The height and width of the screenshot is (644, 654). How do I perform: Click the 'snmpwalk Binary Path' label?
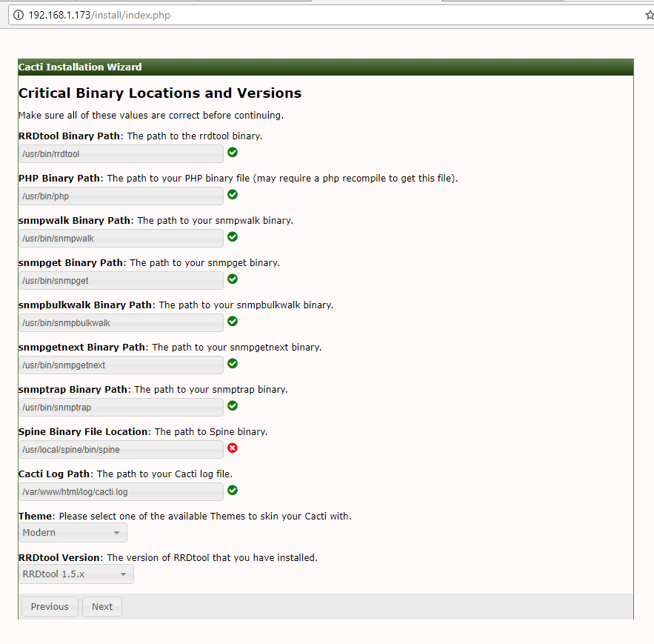[74, 220]
